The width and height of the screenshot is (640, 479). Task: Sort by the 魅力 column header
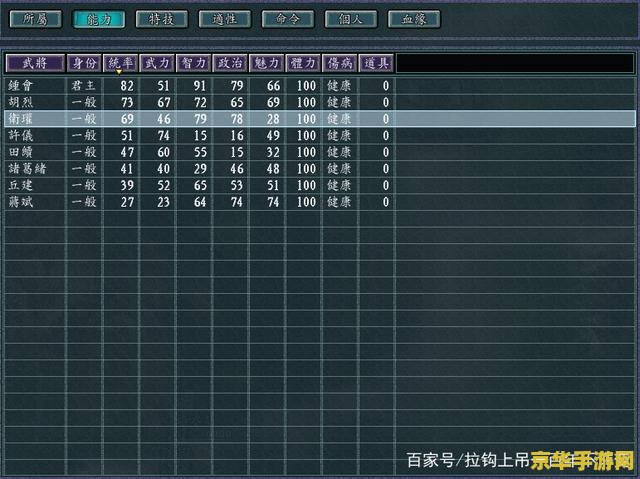pos(267,63)
